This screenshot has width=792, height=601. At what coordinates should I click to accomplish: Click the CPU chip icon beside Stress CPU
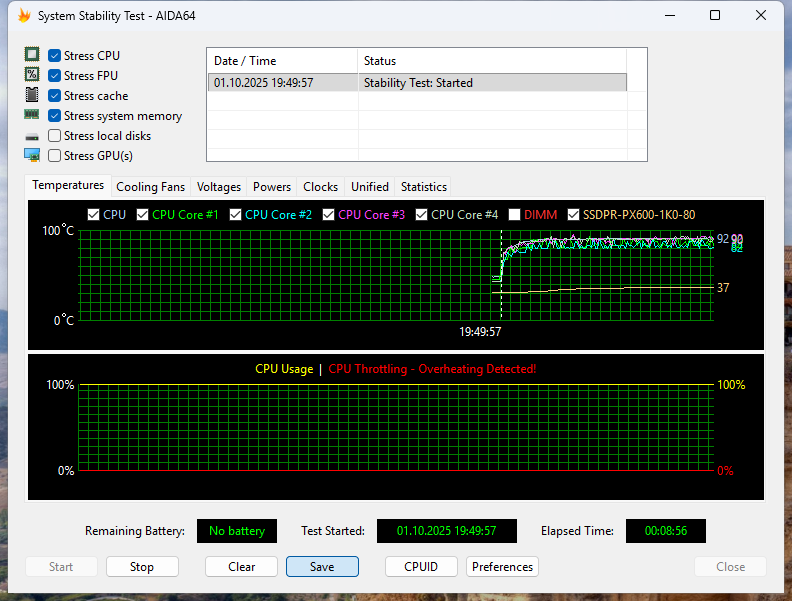[x=32, y=55]
